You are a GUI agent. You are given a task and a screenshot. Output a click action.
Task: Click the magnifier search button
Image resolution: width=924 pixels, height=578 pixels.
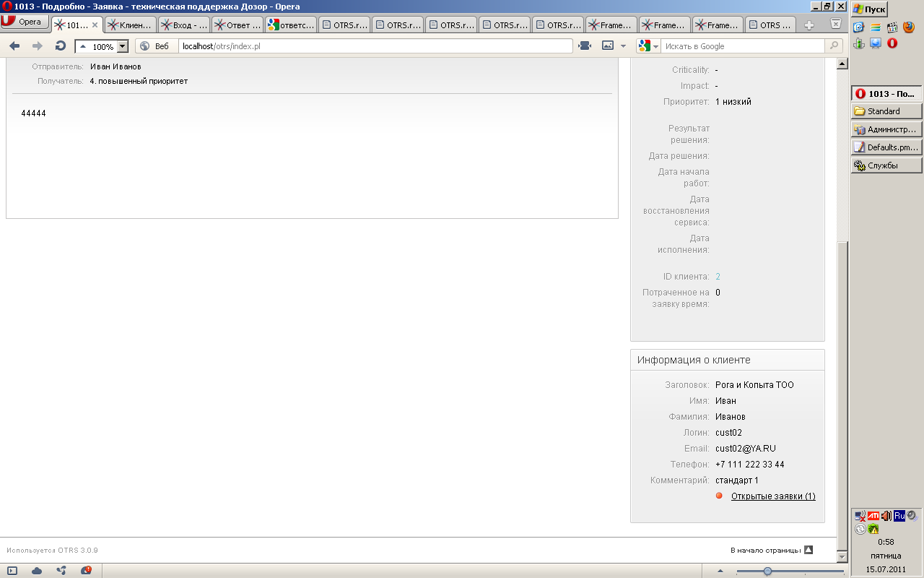[834, 46]
